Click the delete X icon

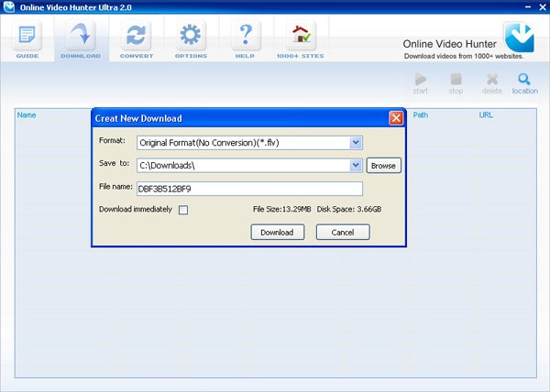tap(492, 79)
